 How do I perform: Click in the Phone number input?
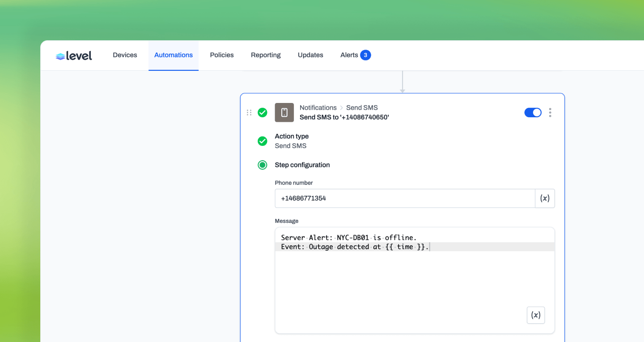point(405,198)
